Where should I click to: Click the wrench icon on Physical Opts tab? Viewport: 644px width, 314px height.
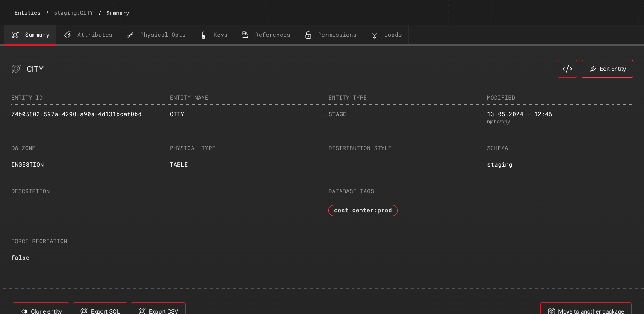[x=130, y=35]
